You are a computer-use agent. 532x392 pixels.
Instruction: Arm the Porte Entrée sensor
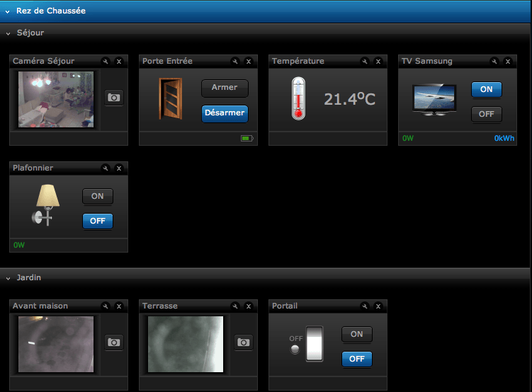pos(225,88)
